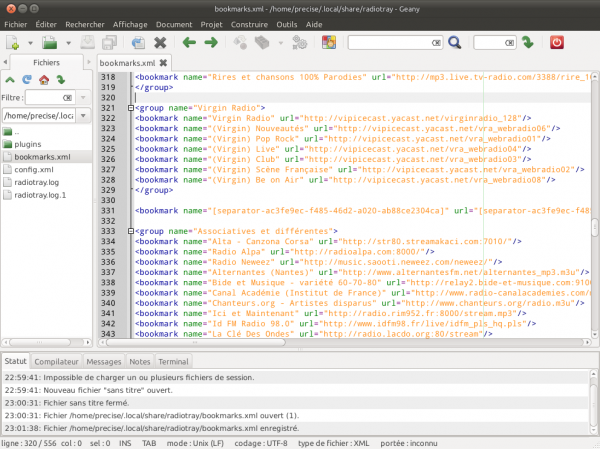Switch to the Compilateur tab
This screenshot has width=600, height=449.
(x=57, y=361)
